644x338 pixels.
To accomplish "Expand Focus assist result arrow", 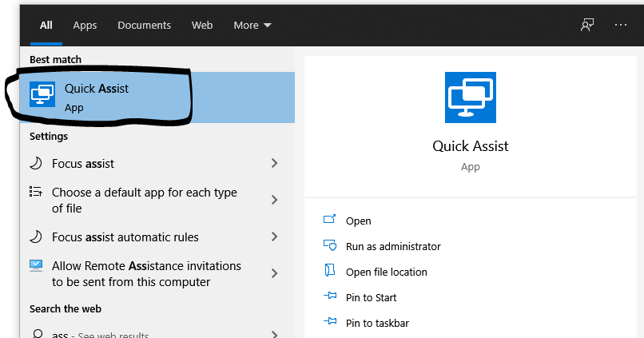I will (274, 164).
